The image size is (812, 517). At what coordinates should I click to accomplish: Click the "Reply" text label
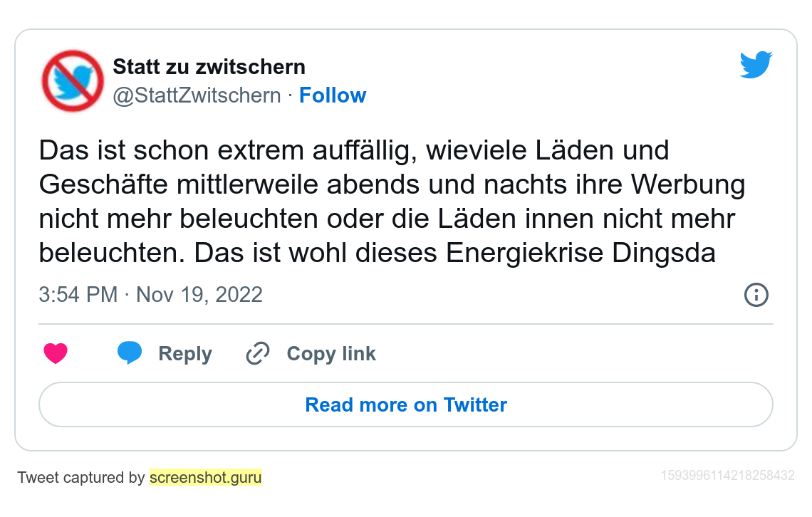pyautogui.click(x=185, y=354)
